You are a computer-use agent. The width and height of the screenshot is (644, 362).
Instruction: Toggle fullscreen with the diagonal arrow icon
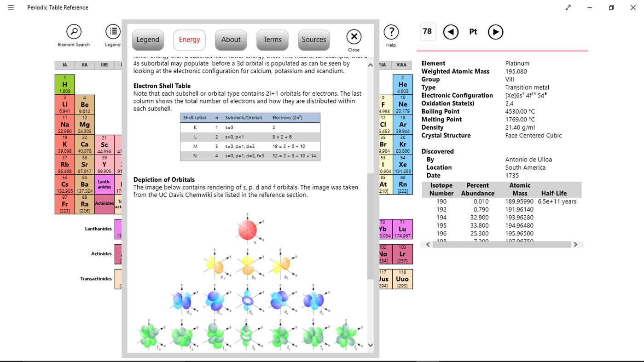568,7
